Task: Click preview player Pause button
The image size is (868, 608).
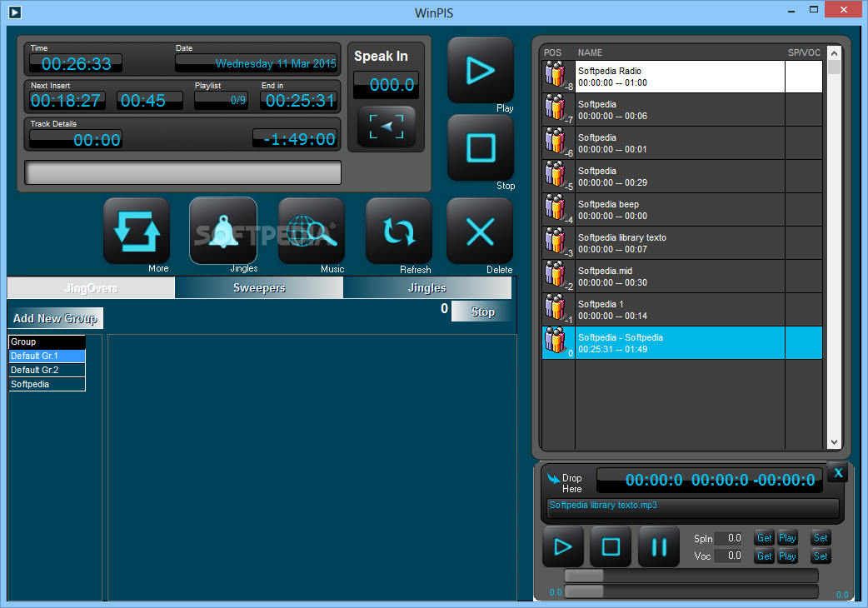Action: [x=659, y=546]
